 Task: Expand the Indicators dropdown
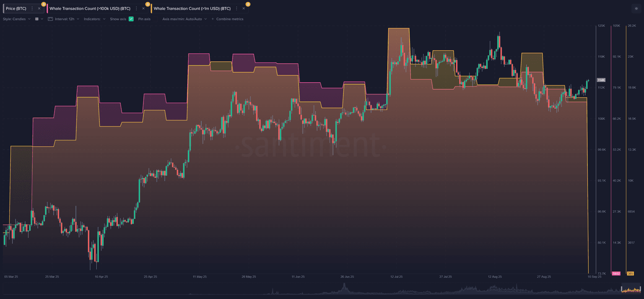(x=94, y=19)
